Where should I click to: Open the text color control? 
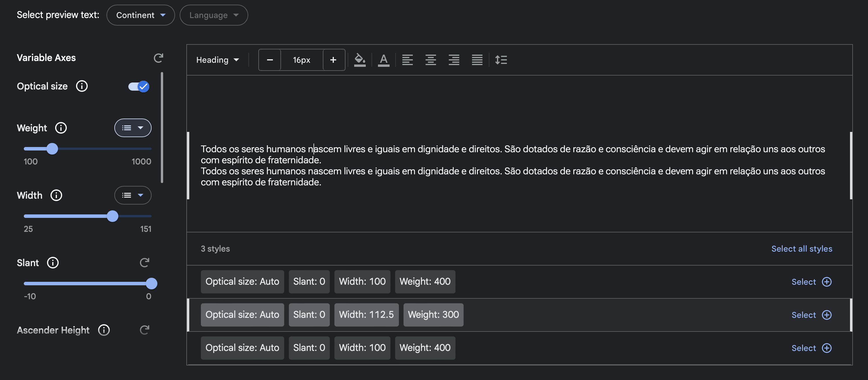pos(383,60)
